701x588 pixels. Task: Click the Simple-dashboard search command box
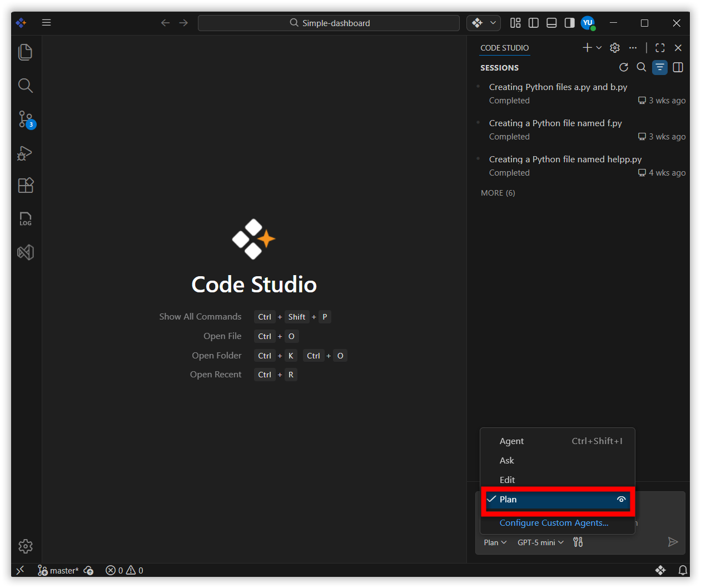coord(329,23)
